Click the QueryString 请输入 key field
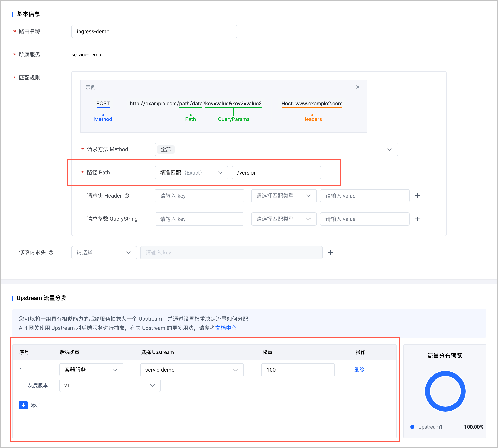 (199, 219)
